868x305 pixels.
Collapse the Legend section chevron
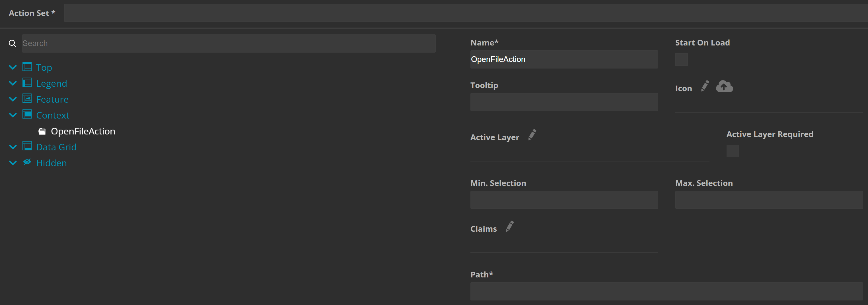click(13, 83)
